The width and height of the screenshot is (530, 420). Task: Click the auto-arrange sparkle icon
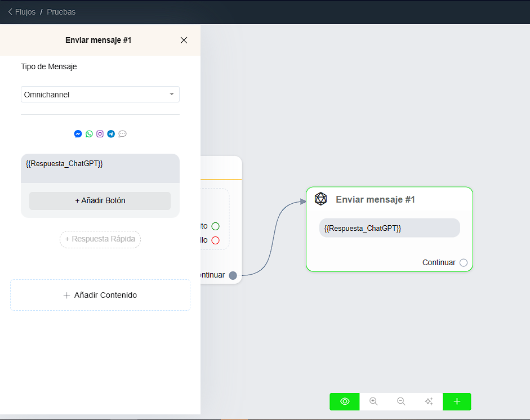point(429,401)
